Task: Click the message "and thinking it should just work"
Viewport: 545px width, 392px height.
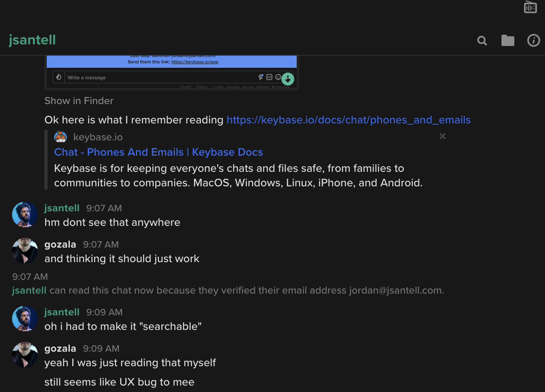Action: click(x=122, y=259)
